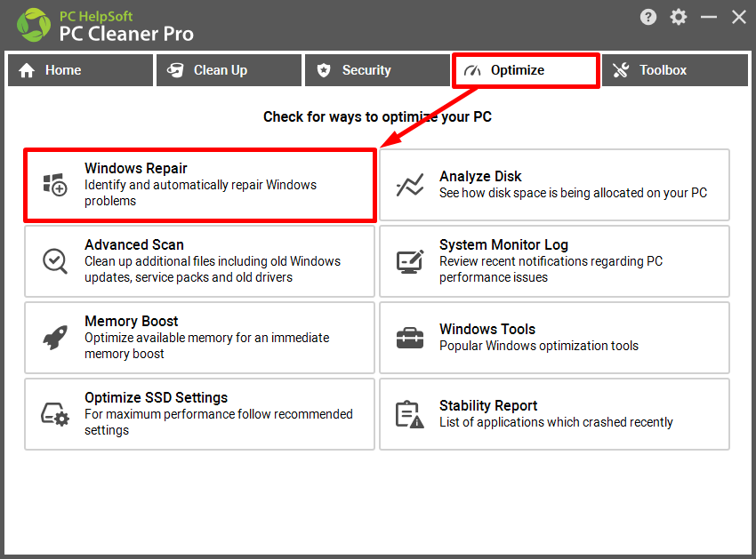The height and width of the screenshot is (559, 756).
Task: Close the PC Cleaner Pro window
Action: (x=738, y=18)
